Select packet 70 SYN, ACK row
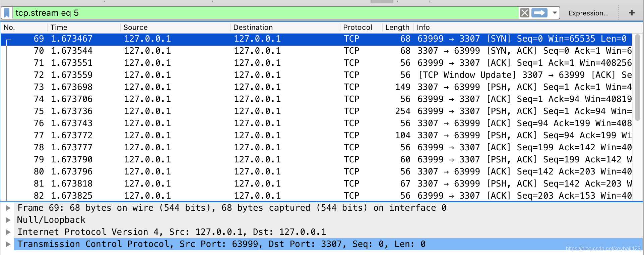The width and height of the screenshot is (644, 255). [316, 51]
